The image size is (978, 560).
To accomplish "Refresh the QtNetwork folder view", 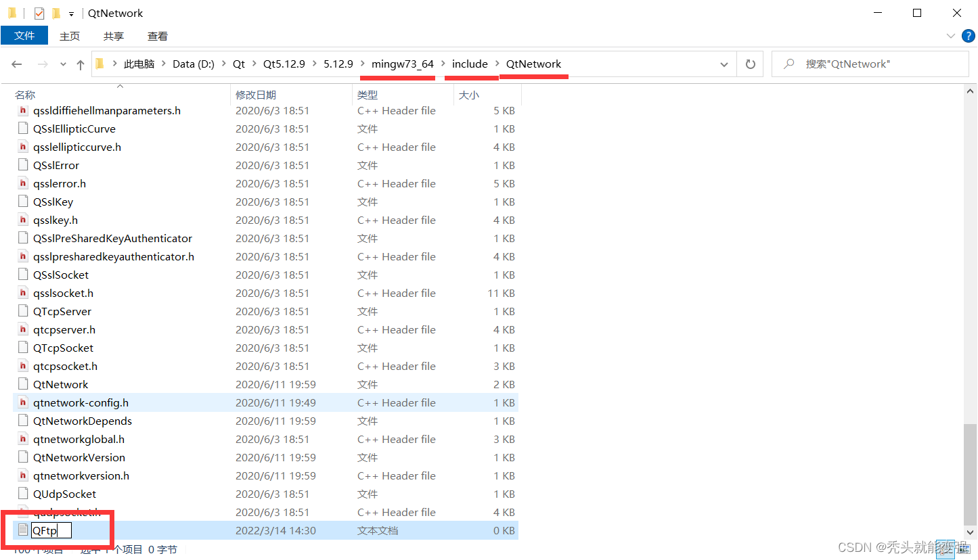I will 750,64.
